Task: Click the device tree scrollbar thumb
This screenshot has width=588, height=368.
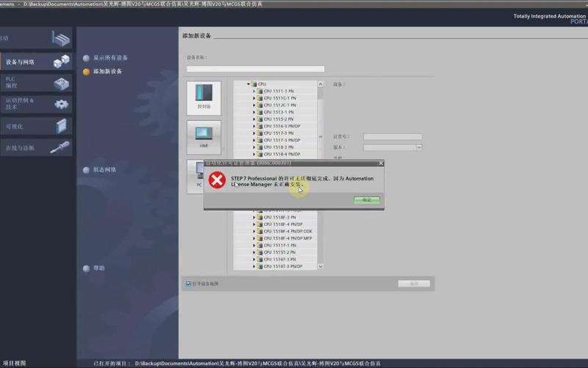Action: coord(320,94)
